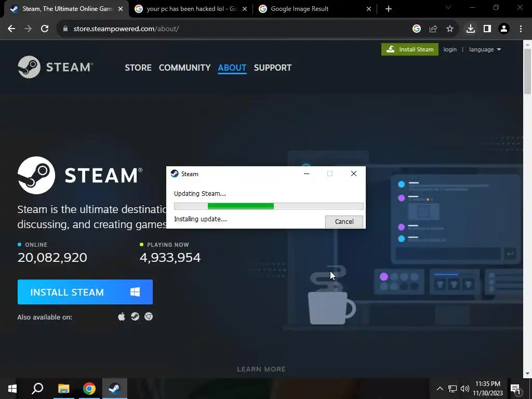This screenshot has width=532, height=399.
Task: Click the scrollbar down arrow
Action: (528, 374)
